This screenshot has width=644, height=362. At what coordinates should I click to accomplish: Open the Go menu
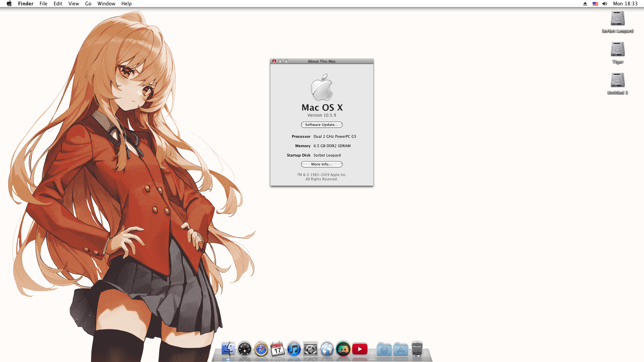coord(88,4)
